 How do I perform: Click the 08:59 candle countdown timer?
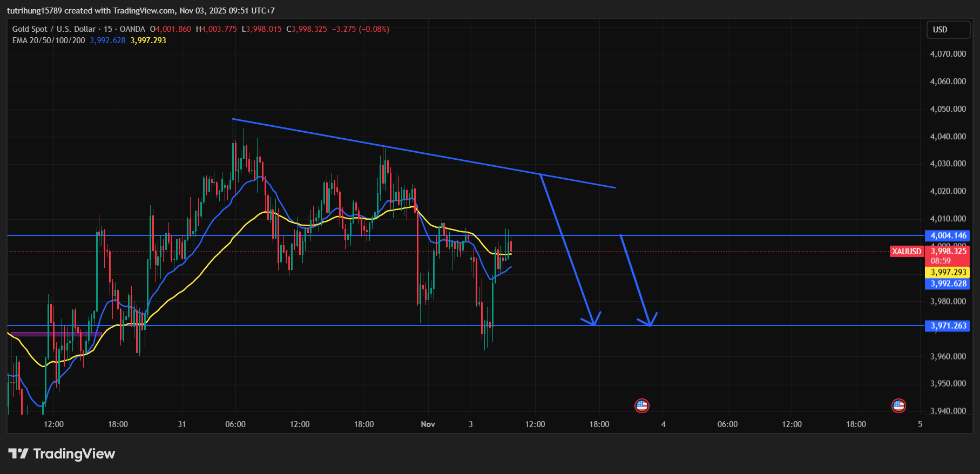[x=941, y=261]
